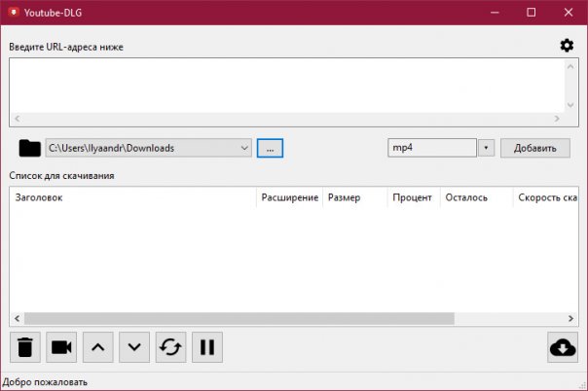Click the Осталось column header

(476, 197)
